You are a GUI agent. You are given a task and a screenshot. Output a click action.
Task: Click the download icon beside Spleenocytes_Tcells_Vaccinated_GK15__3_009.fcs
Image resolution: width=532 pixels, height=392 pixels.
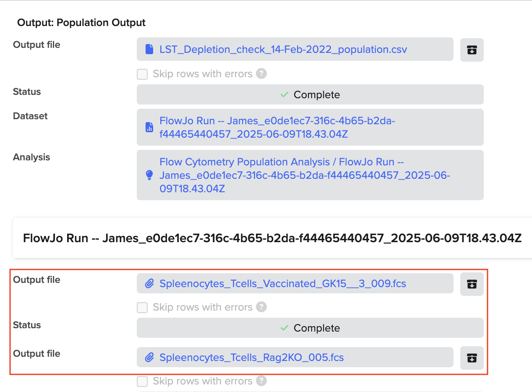point(472,284)
